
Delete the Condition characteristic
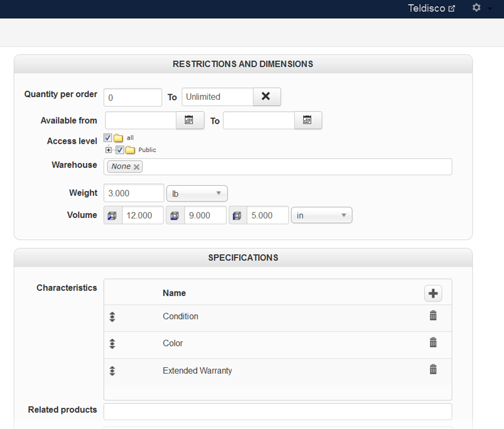[433, 316]
